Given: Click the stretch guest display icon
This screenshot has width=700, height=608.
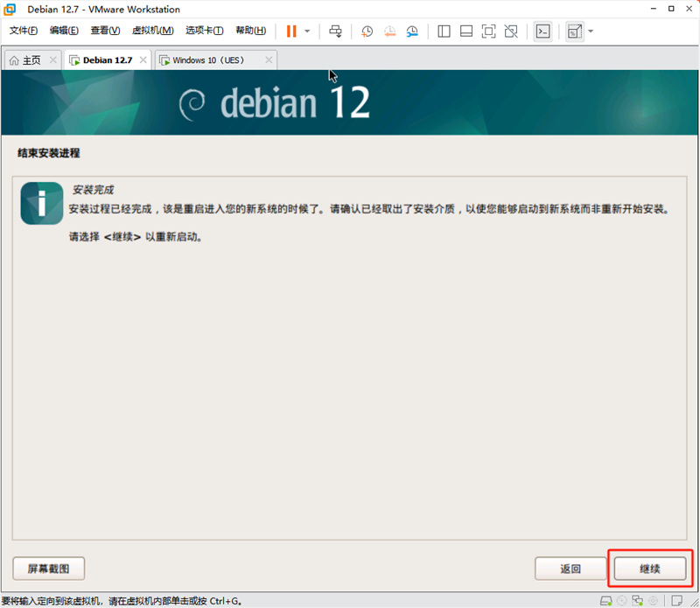Looking at the screenshot, I should (574, 31).
